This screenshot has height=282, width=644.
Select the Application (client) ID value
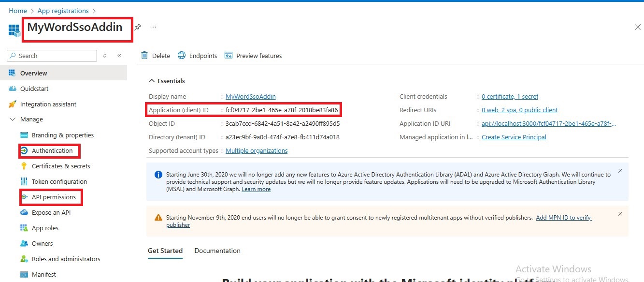[282, 110]
